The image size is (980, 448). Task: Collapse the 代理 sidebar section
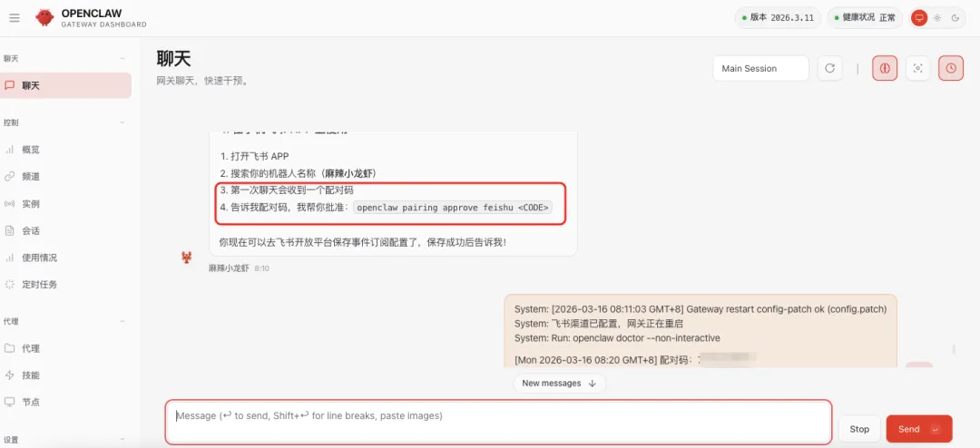[122, 321]
